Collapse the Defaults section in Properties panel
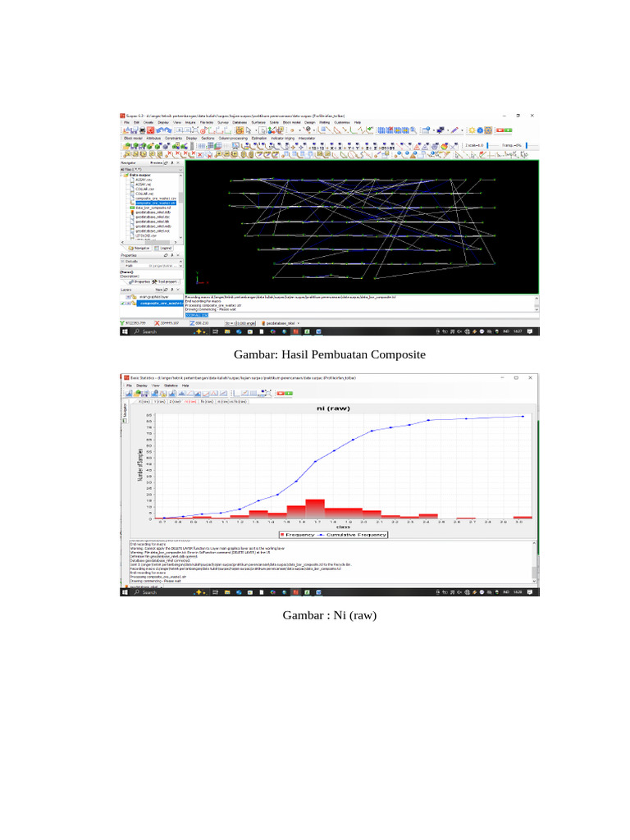Image resolution: width=630 pixels, height=840 pixels. click(x=123, y=261)
